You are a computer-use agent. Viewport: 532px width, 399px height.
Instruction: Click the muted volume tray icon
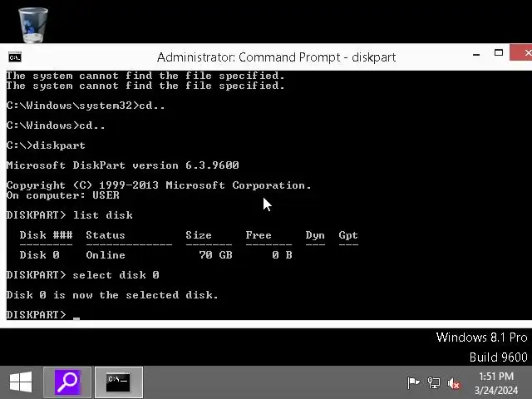pyautogui.click(x=453, y=383)
